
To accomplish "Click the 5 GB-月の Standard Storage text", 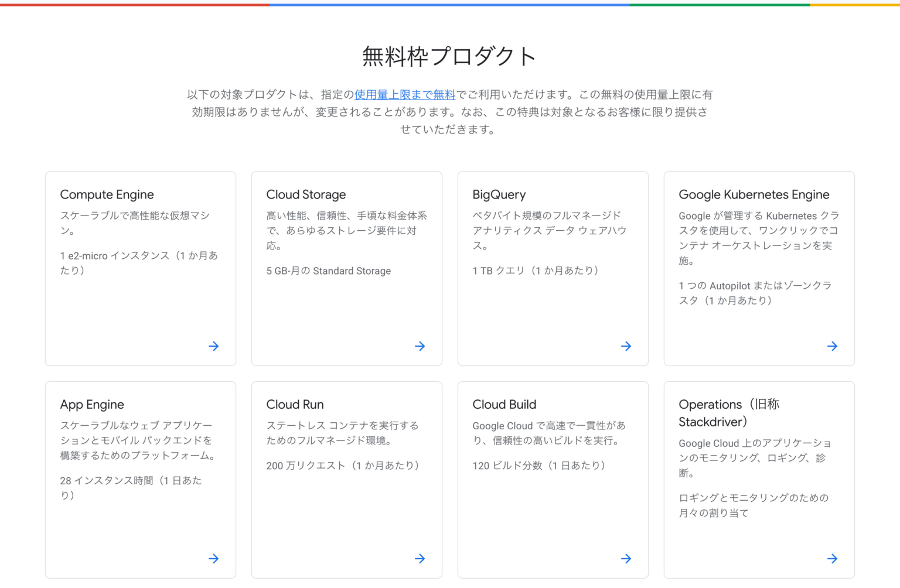I will click(x=328, y=271).
